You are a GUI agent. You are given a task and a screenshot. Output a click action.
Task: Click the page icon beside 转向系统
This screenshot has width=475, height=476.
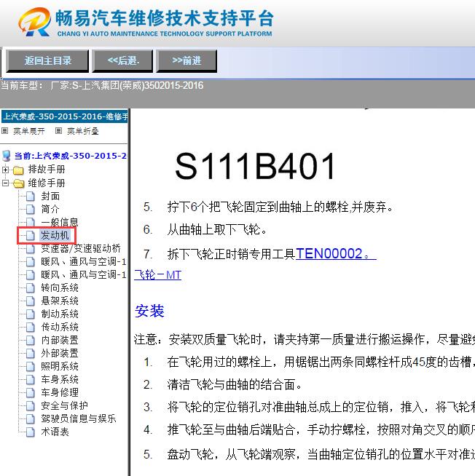point(31,287)
